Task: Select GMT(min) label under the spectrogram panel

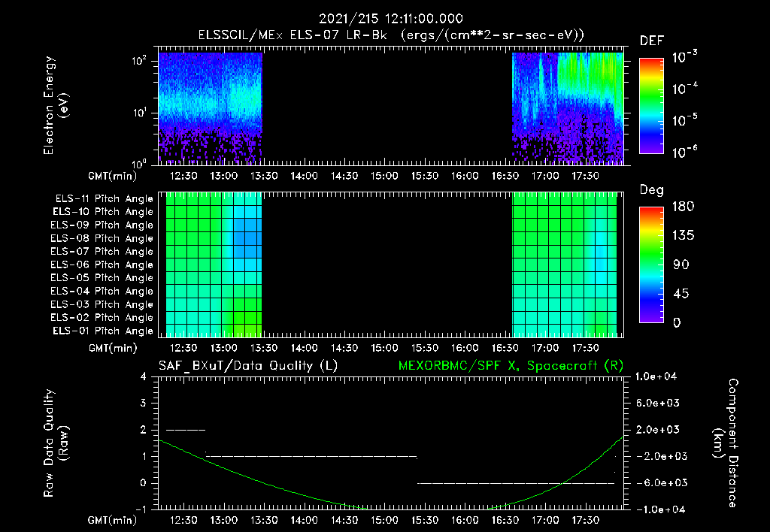Action: click(x=113, y=176)
